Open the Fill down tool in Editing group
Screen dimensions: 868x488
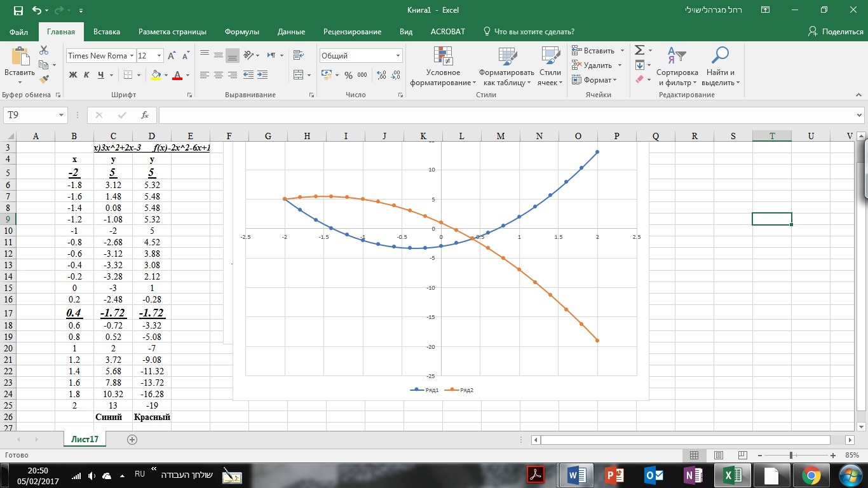coord(639,65)
